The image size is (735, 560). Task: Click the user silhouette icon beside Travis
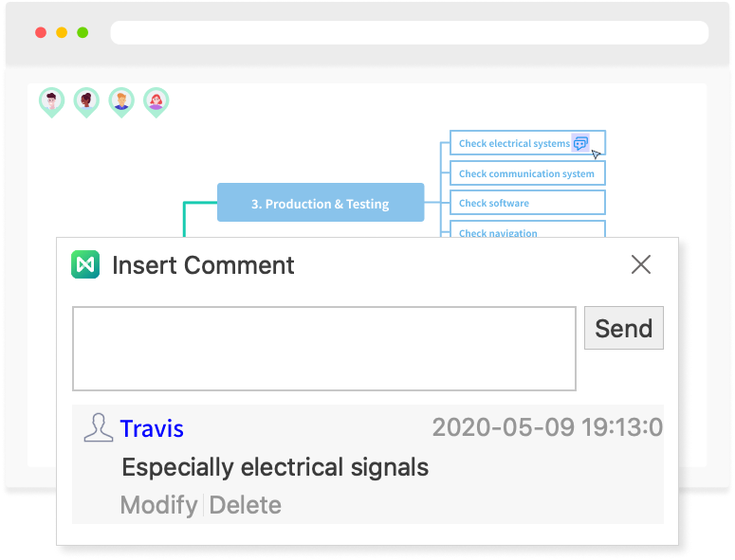pos(98,428)
